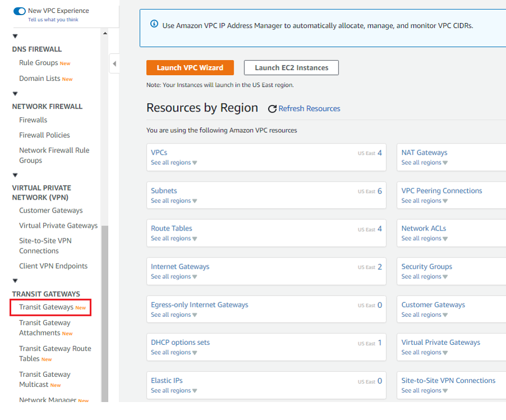Open the Elastic IPs resource link
Screen dimensions: 506x420
[x=167, y=380]
